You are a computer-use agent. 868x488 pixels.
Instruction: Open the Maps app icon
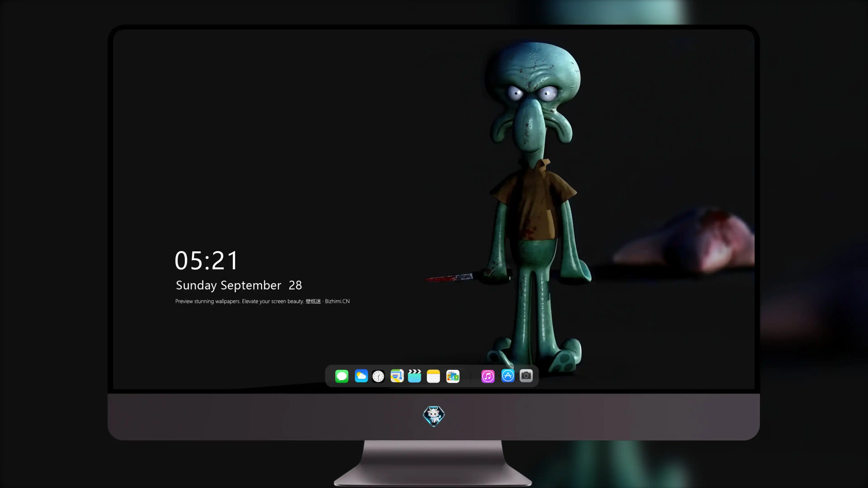coord(397,376)
